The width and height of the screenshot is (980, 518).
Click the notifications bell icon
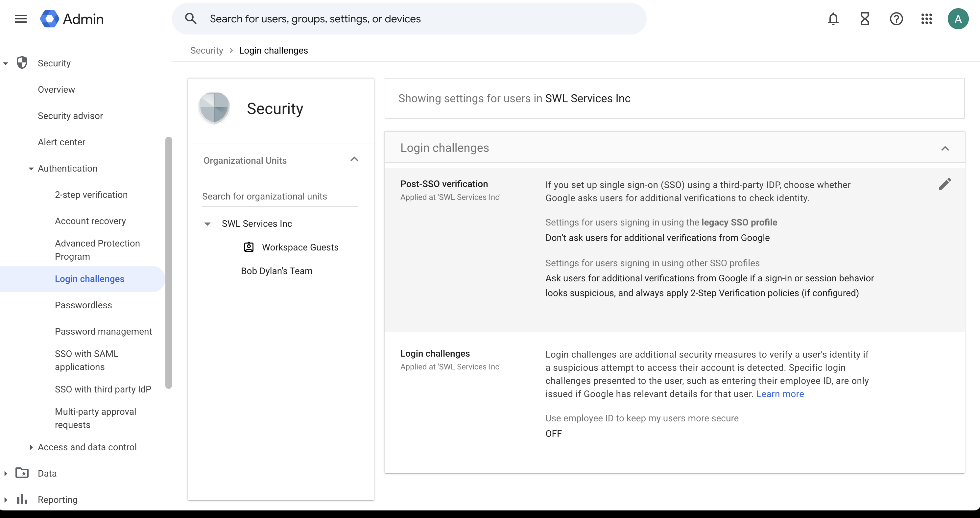click(x=833, y=19)
